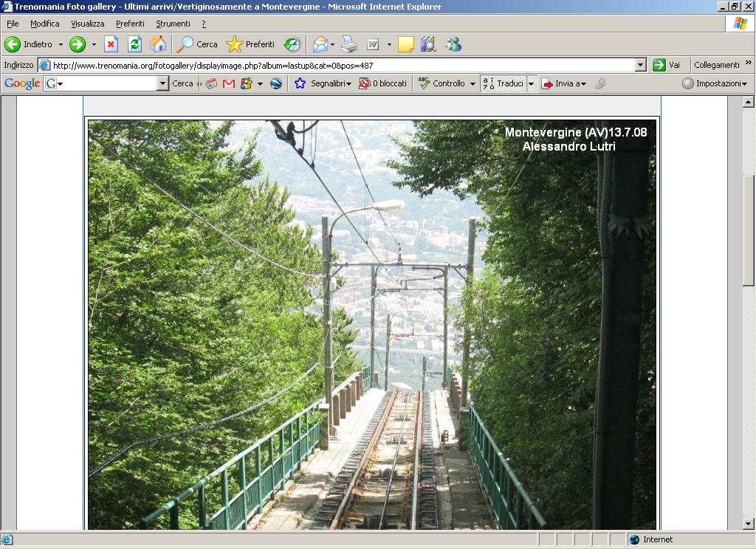Open the Invia a dropdown
The width and height of the screenshot is (756, 549).
coord(564,83)
